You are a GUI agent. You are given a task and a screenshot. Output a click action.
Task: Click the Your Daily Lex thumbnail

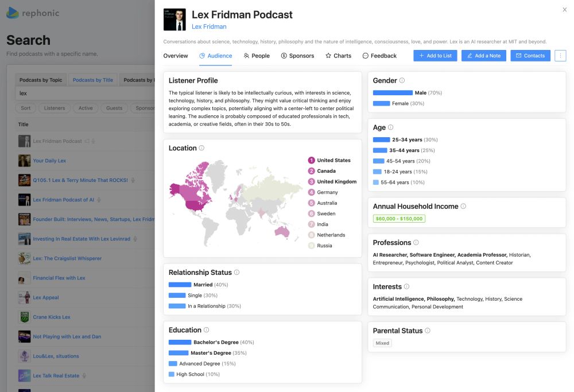(x=25, y=161)
